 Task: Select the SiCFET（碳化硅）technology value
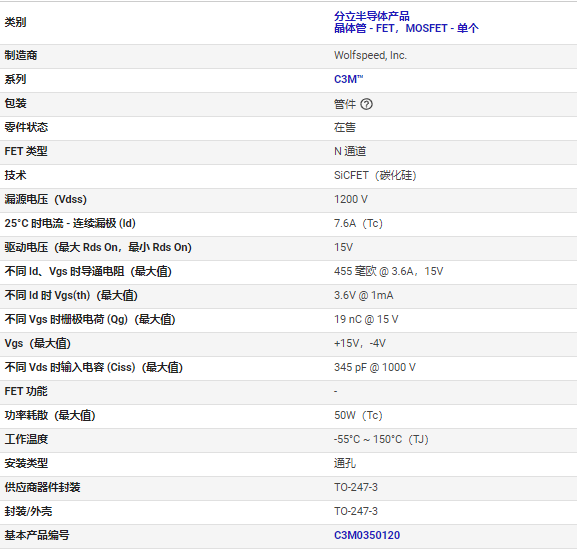[375, 175]
